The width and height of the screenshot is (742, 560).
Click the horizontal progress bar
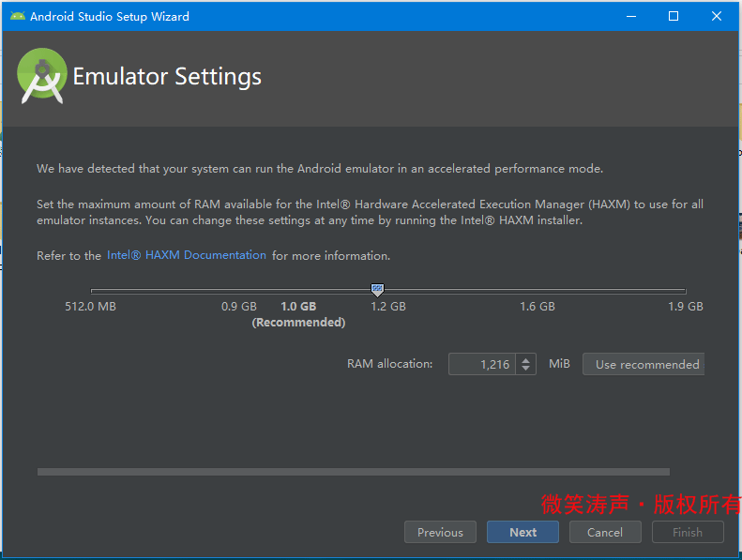coord(354,472)
